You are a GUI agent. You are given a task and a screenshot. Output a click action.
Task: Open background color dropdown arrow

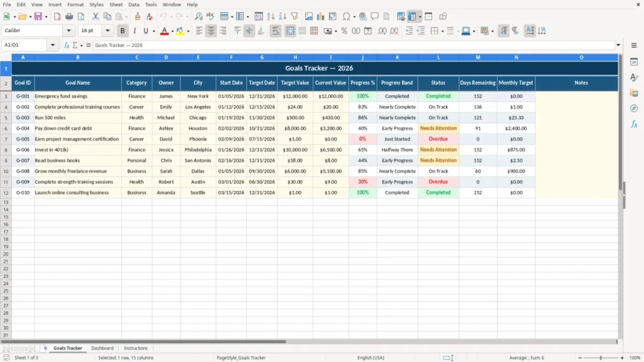tap(188, 31)
